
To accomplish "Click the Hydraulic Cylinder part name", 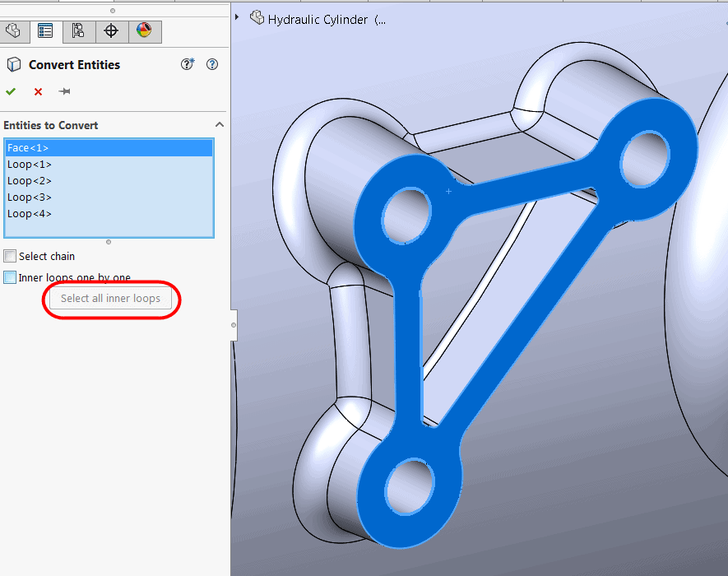I will tap(318, 19).
